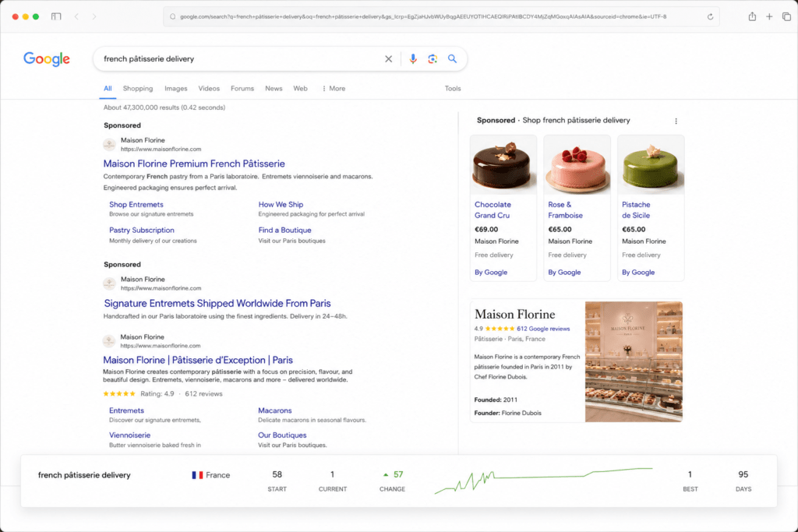Screen dimensions: 798x532
Task: Click the start rank value 58
Action: [x=277, y=474]
